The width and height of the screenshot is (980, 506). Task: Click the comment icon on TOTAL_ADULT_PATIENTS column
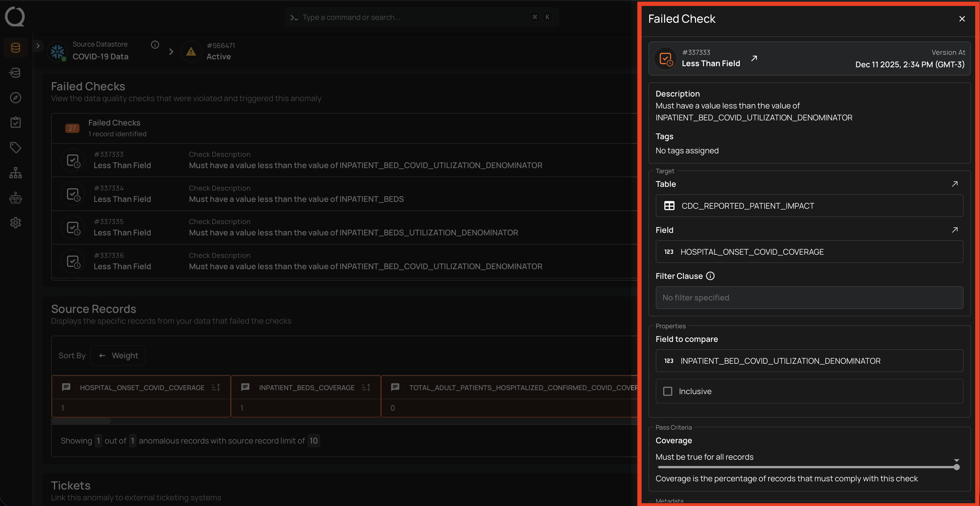395,387
